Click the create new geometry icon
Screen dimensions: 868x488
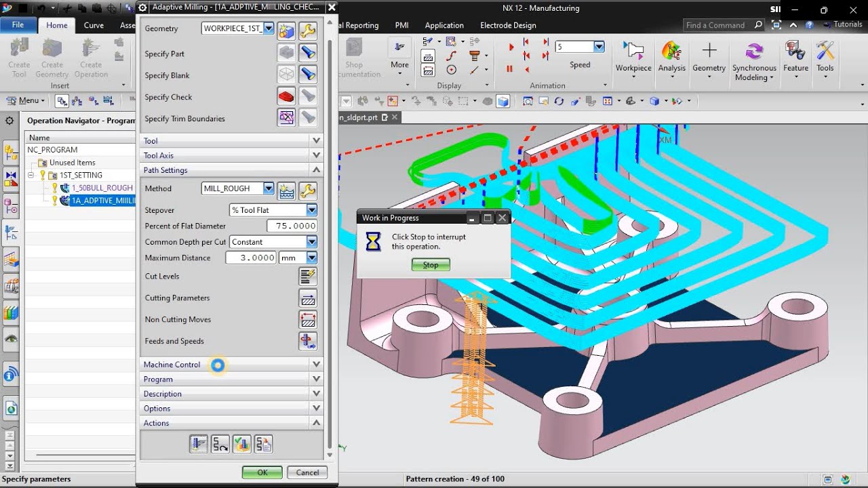click(x=287, y=30)
